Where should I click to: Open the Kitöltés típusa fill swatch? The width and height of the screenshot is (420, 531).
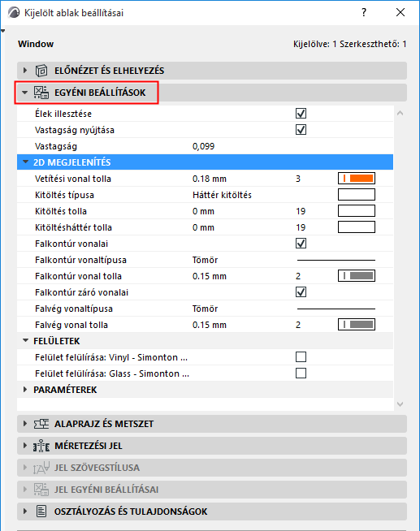357,195
